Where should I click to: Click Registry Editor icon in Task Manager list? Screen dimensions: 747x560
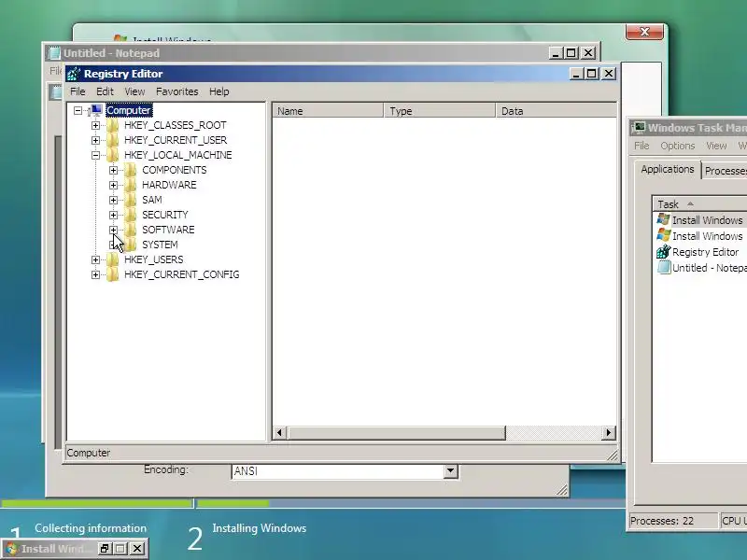tap(663, 251)
